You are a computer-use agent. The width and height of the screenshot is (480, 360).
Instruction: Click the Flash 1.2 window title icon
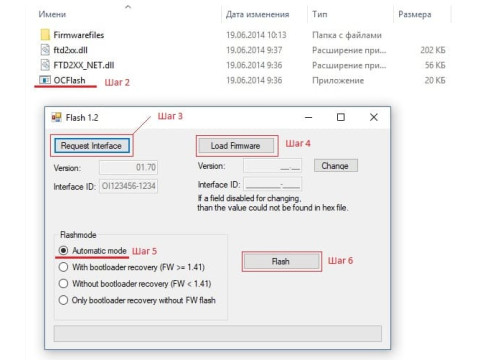click(x=56, y=117)
